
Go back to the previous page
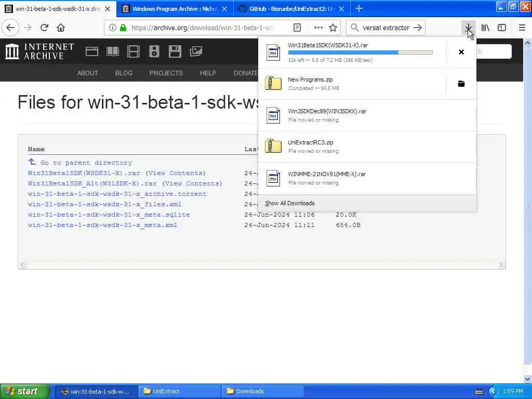10,28
